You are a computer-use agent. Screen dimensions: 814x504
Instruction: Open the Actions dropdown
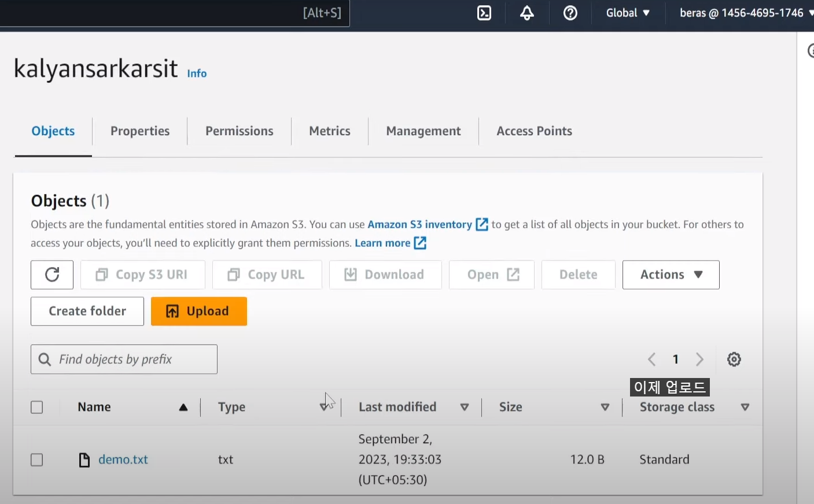pyautogui.click(x=671, y=275)
